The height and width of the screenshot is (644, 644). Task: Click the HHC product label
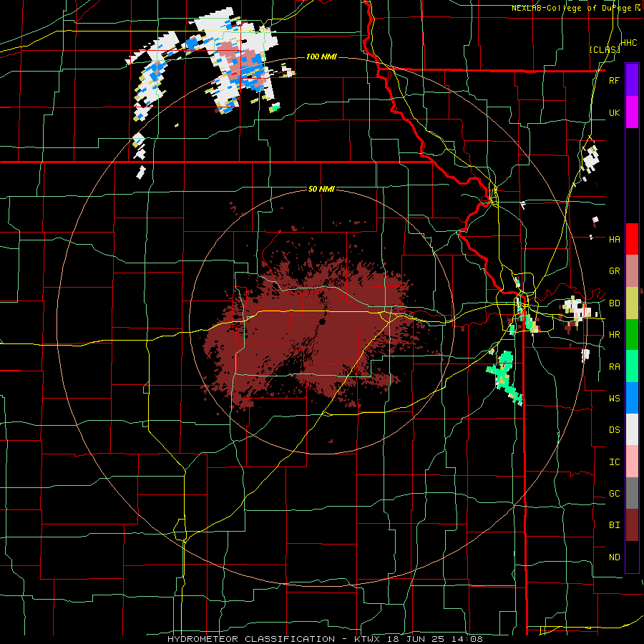click(x=629, y=43)
